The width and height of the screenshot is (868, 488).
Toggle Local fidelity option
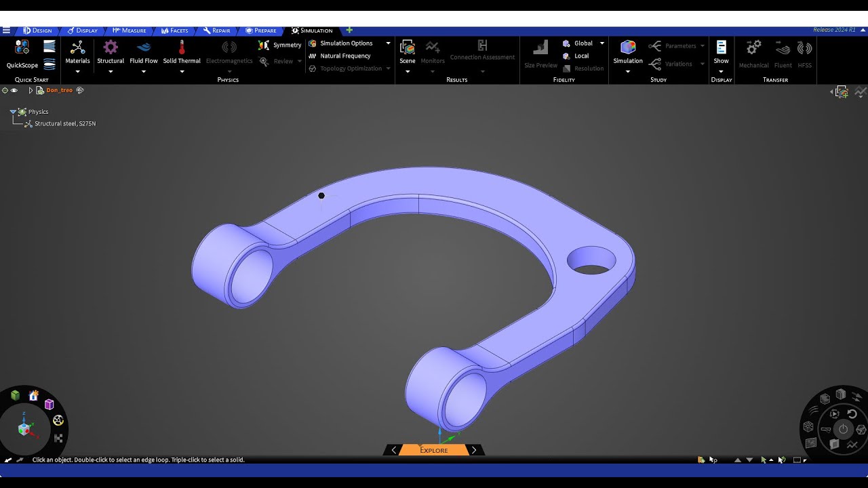pyautogui.click(x=576, y=56)
